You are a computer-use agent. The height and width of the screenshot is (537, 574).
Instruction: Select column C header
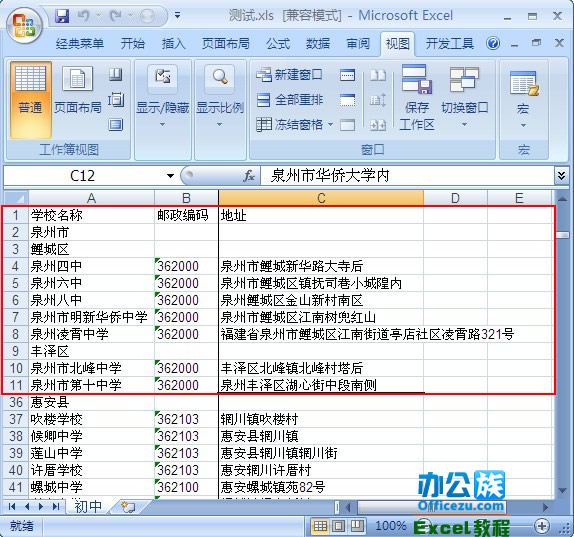[x=321, y=198]
